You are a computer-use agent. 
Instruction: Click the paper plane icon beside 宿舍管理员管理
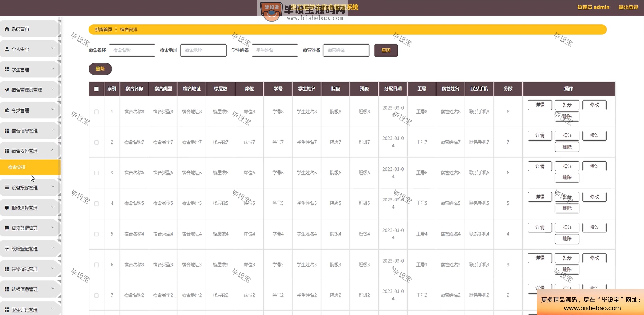click(x=7, y=90)
